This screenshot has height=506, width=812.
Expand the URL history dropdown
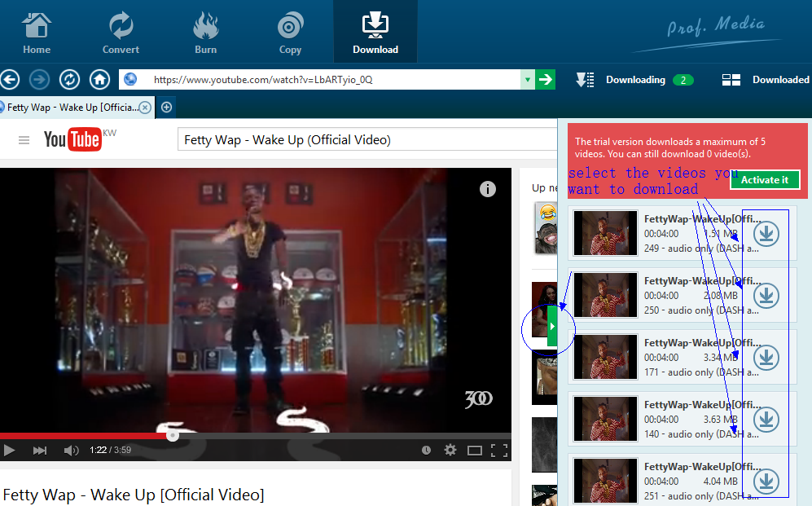pos(527,80)
